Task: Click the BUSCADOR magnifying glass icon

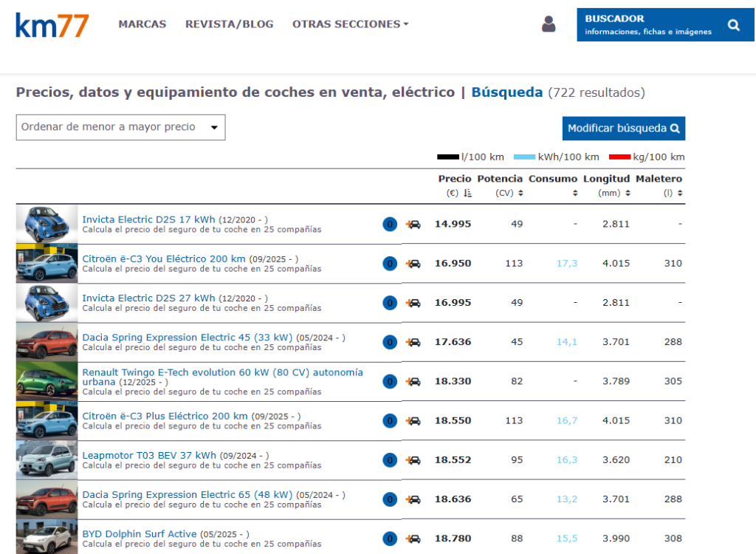Action: [x=732, y=25]
